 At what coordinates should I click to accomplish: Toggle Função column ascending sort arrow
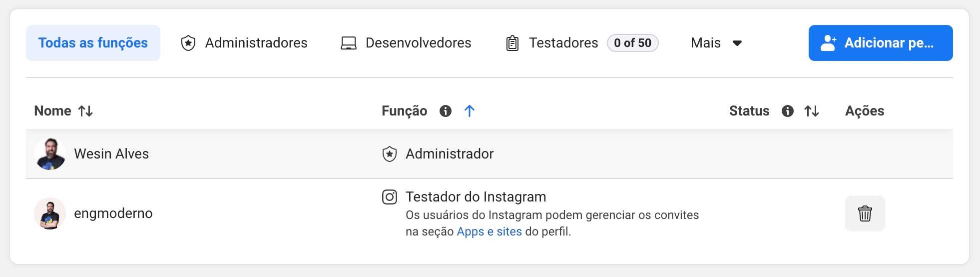pyautogui.click(x=469, y=111)
